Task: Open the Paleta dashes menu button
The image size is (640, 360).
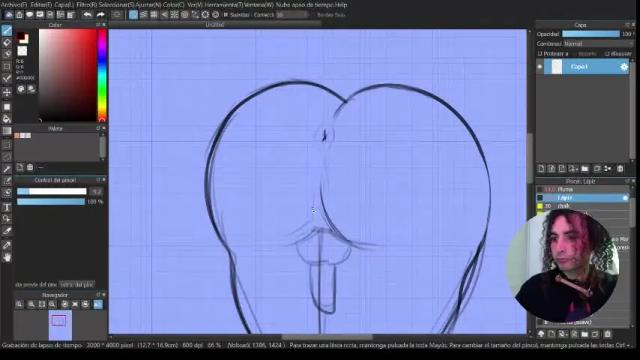Action: click(40, 167)
